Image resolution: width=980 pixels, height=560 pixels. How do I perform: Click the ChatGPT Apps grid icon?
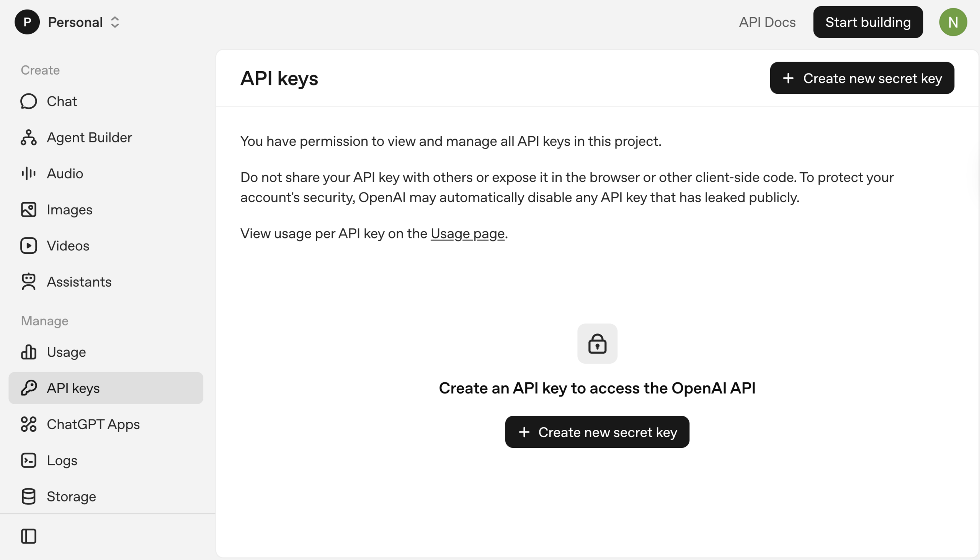coord(28,424)
